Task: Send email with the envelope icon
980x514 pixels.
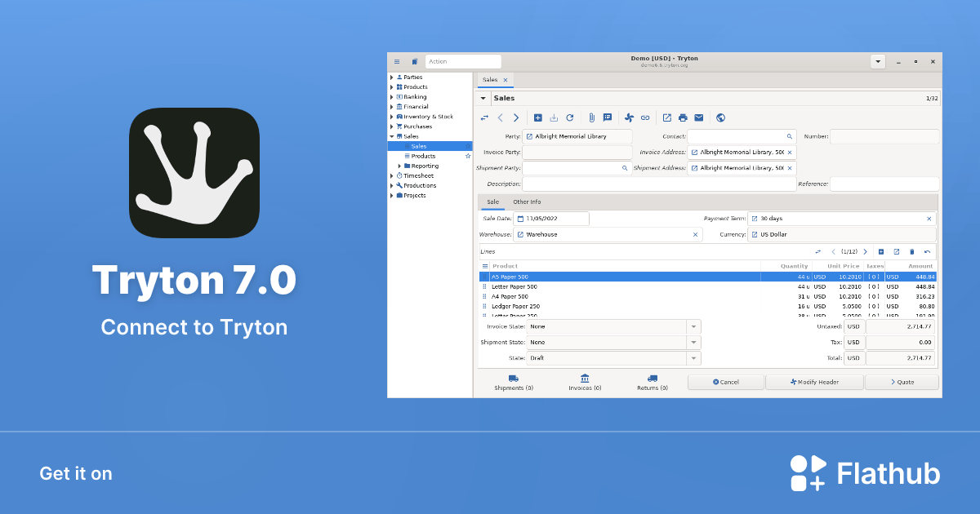Action: coord(698,117)
